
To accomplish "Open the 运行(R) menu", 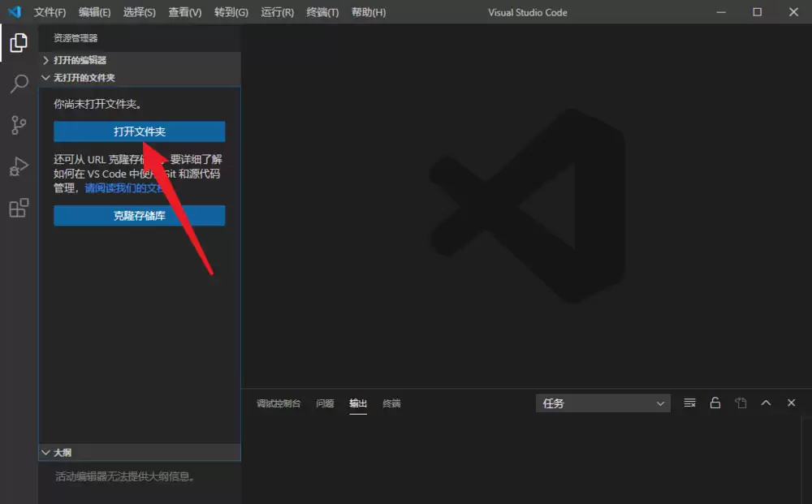I will pos(277,12).
